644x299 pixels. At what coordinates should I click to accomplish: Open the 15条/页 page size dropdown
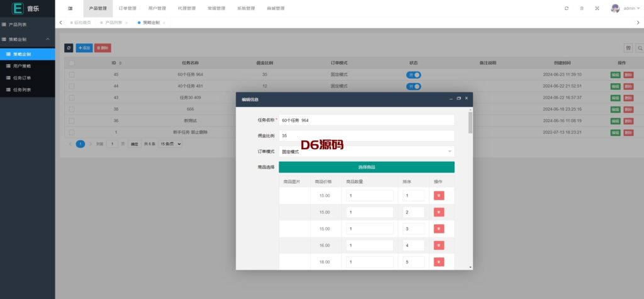170,144
